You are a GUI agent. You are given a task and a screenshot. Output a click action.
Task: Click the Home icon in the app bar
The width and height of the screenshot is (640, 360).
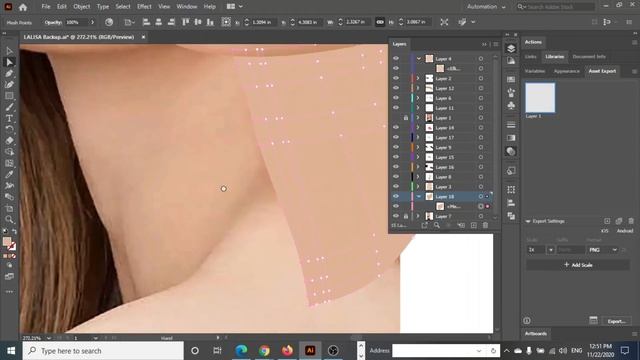[23, 7]
